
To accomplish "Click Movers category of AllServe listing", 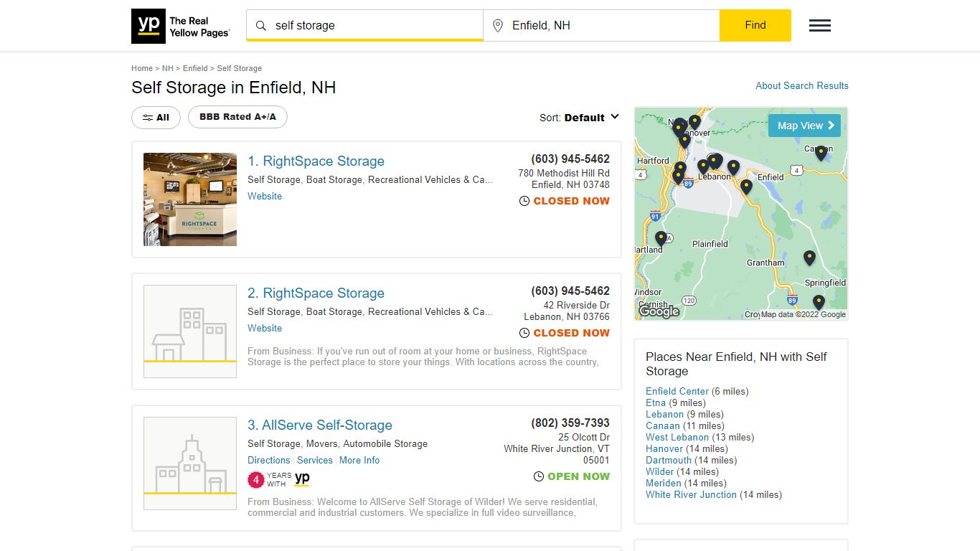I will click(321, 444).
